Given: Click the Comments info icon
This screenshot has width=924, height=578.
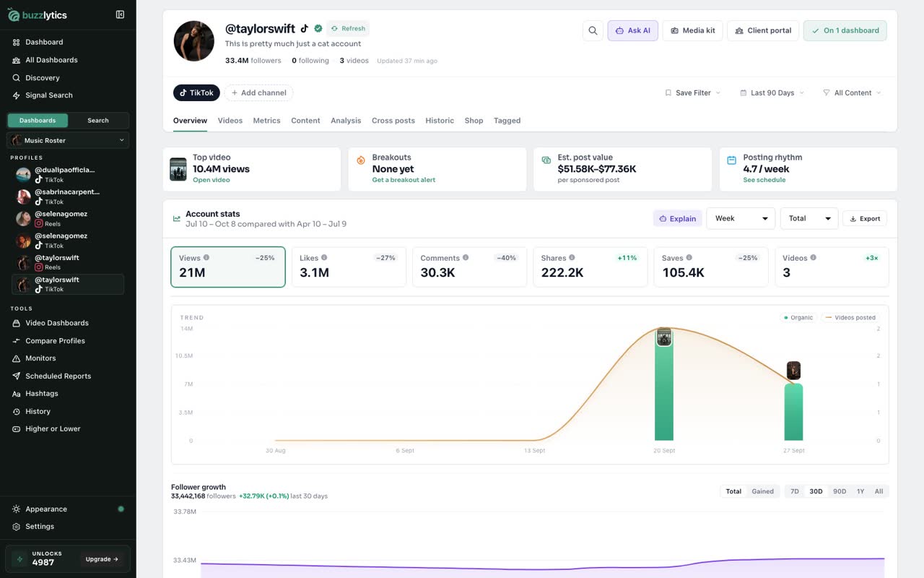Looking at the screenshot, I should (x=466, y=257).
